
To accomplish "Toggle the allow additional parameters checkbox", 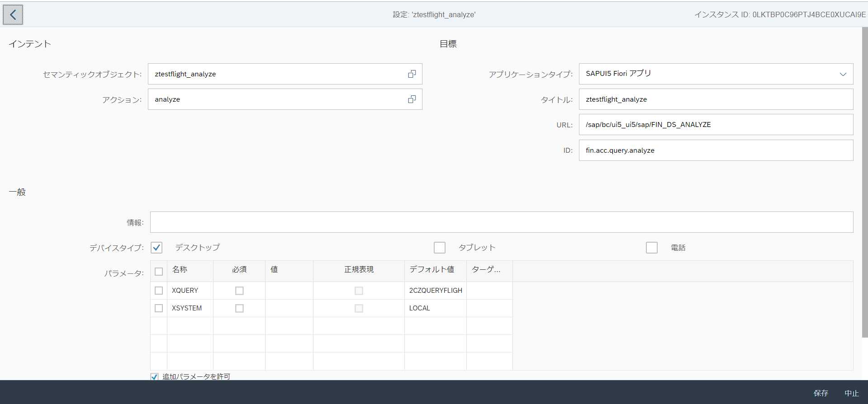I will pos(154,376).
